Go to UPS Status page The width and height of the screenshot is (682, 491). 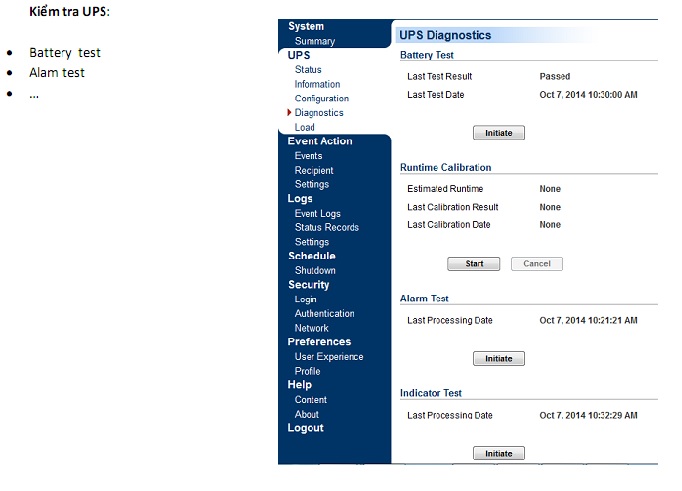click(x=308, y=70)
